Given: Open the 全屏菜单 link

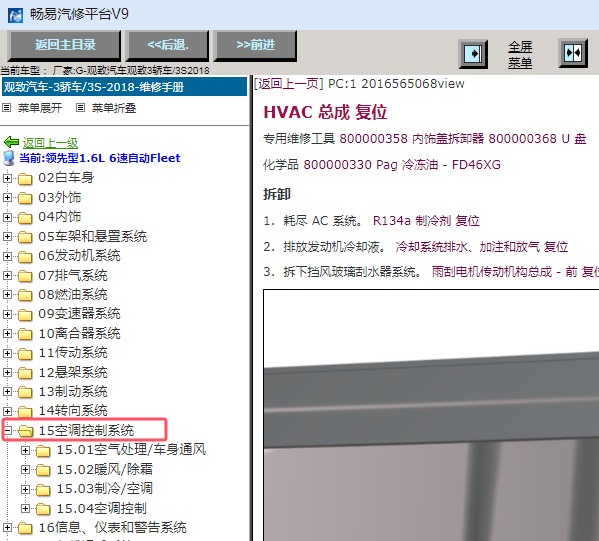Looking at the screenshot, I should point(520,54).
